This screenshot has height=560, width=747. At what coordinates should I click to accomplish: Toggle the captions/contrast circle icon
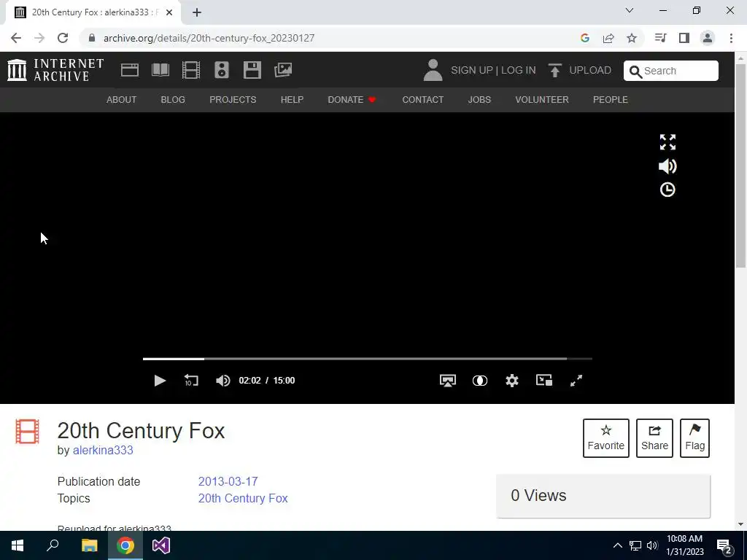[480, 381]
